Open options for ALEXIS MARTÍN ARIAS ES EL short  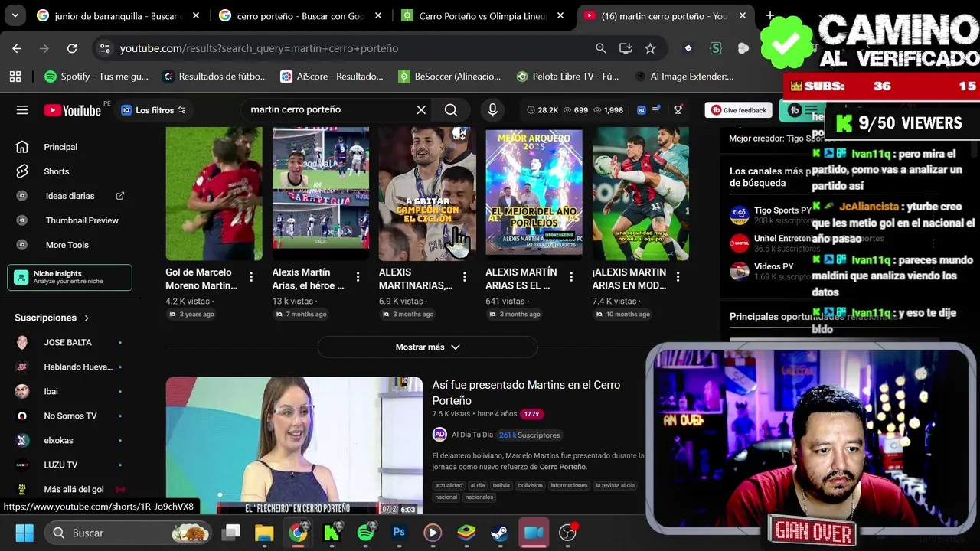pyautogui.click(x=571, y=277)
